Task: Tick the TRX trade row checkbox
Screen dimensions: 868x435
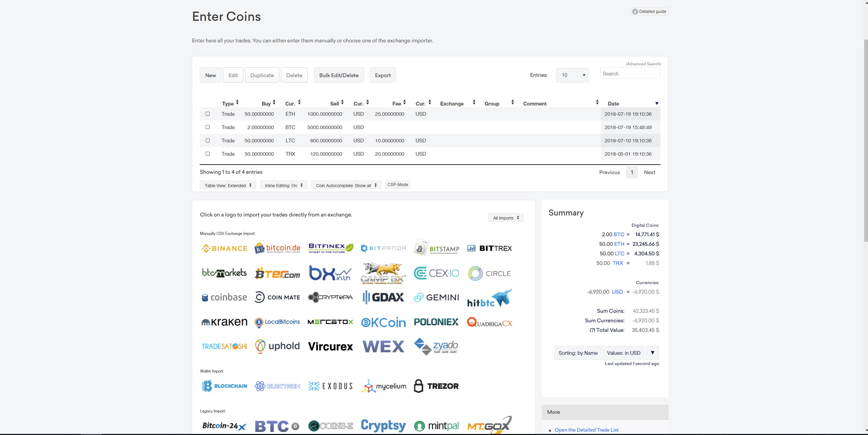Action: pos(208,154)
